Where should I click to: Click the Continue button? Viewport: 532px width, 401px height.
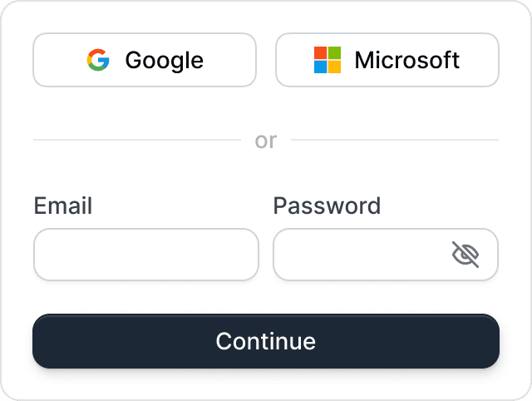[x=266, y=341]
